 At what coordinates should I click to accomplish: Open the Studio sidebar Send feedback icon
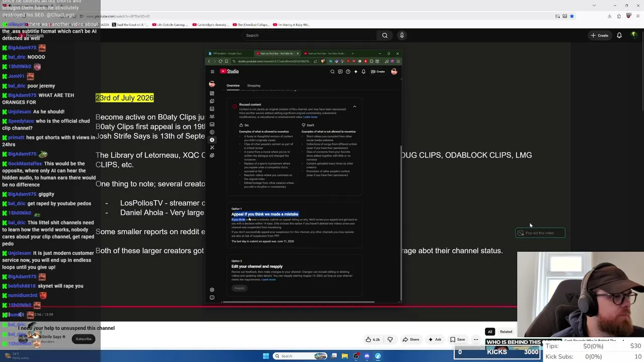[212, 298]
